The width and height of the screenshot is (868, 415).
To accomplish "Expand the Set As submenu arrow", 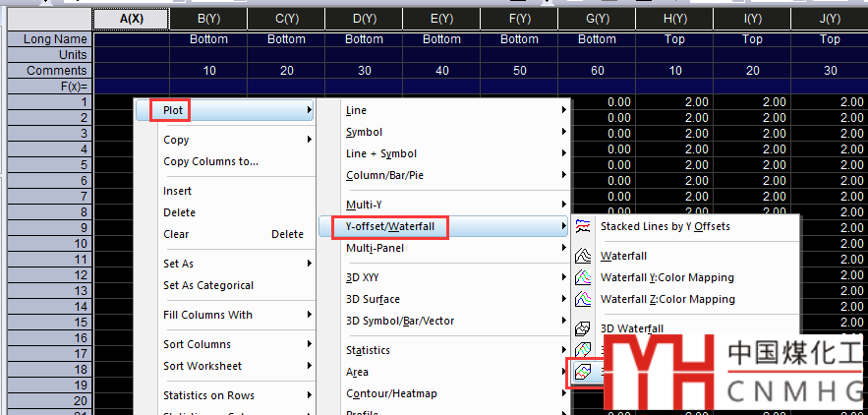I will (x=310, y=264).
